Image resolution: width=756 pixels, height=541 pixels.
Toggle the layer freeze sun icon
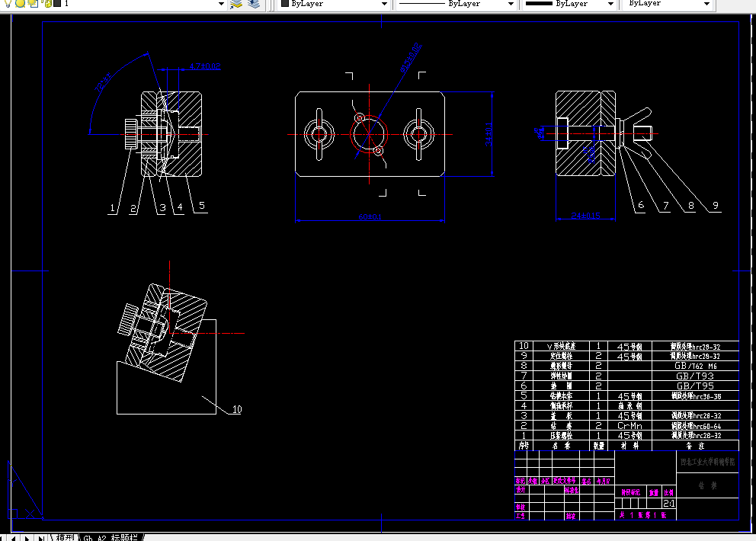tap(21, 3)
